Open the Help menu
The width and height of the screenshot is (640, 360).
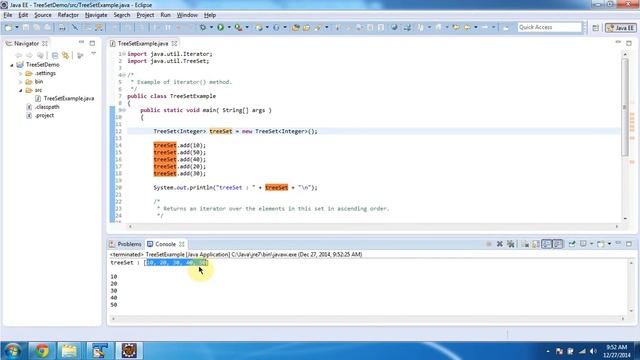click(210, 15)
